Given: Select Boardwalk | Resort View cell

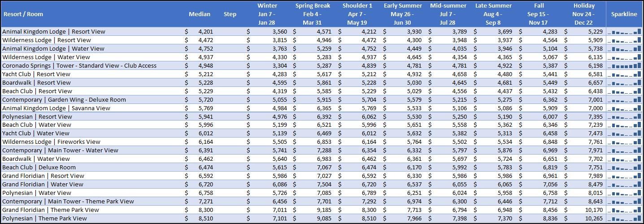Looking at the screenshot, I should [x=37, y=82].
